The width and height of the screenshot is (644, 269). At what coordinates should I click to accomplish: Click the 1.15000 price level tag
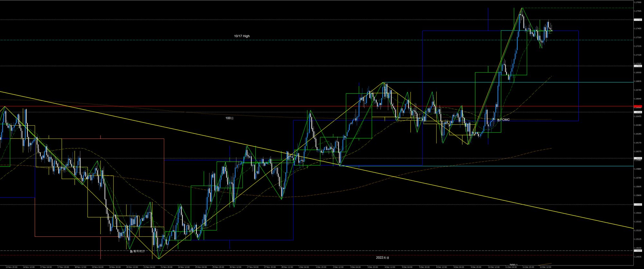click(638, 250)
